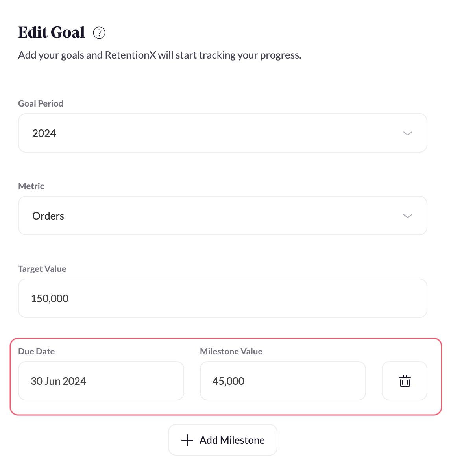The image size is (451, 476).
Task: Open the Metric dropdown showing Orders
Action: (222, 216)
